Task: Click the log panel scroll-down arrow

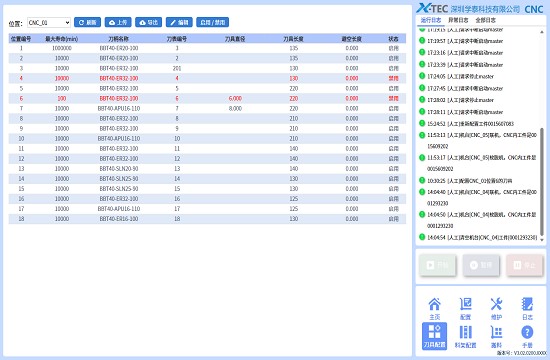Action: [542, 240]
